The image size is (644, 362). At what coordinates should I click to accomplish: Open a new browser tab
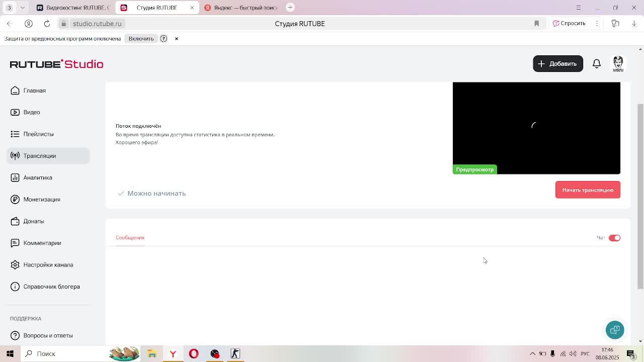coord(290,7)
